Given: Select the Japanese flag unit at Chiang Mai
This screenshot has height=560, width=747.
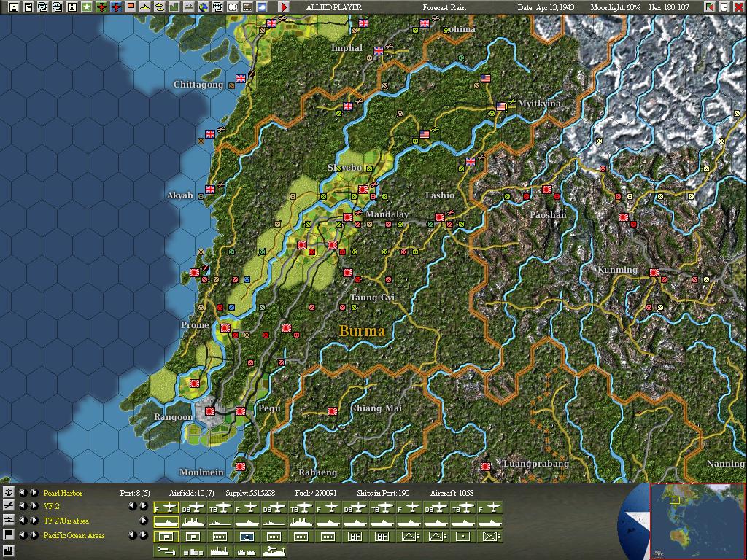Looking at the screenshot, I should point(333,411).
